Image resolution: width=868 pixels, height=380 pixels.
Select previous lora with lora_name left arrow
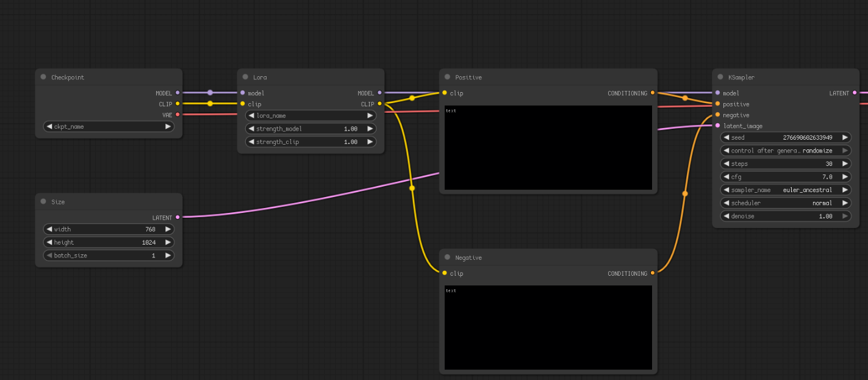[x=251, y=115]
